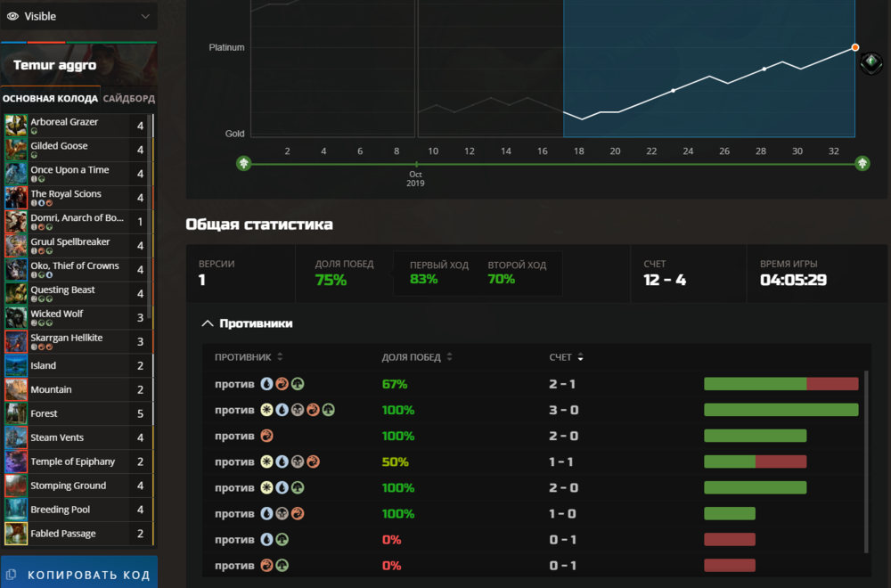Click the Fabled Passage card icon

(16, 535)
